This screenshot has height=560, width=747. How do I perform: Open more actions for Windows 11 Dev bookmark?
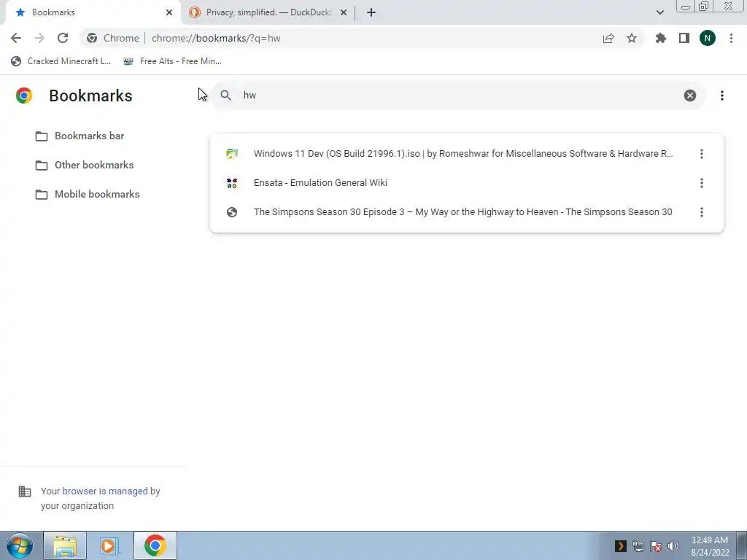pyautogui.click(x=701, y=154)
